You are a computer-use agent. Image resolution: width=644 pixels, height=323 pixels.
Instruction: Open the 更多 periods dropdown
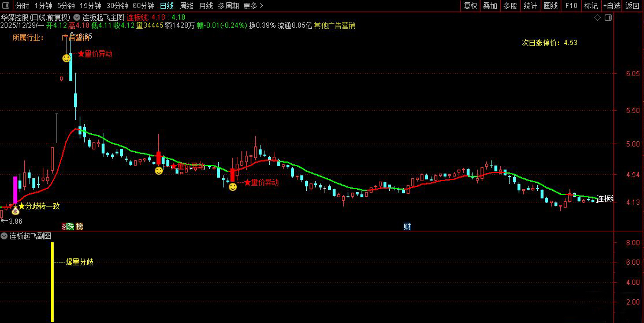253,6
